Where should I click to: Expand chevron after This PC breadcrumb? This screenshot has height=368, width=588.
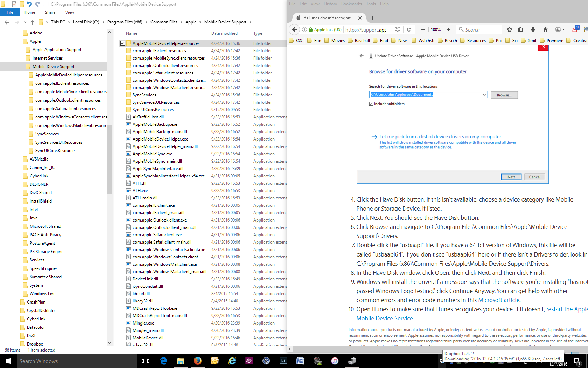(x=69, y=22)
